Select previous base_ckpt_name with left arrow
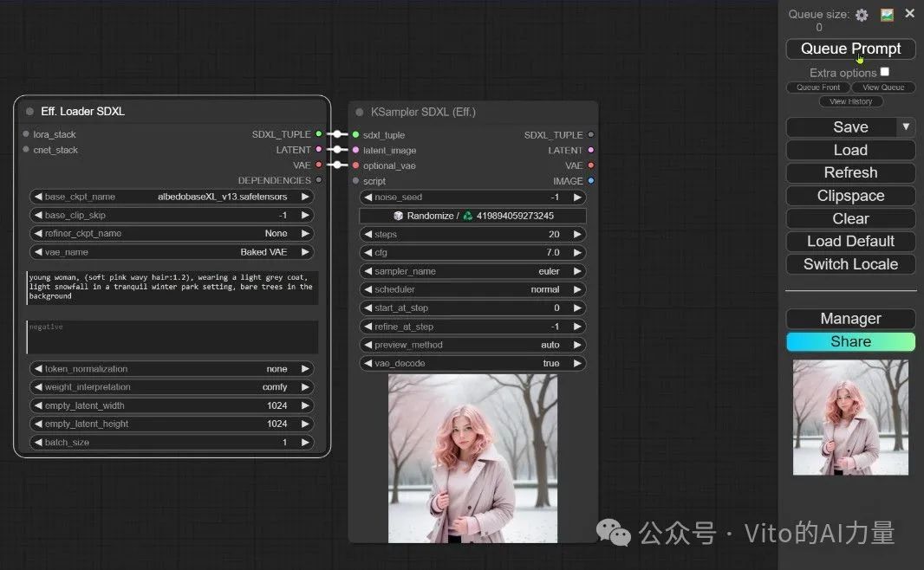This screenshot has height=570, width=924. pyautogui.click(x=38, y=197)
